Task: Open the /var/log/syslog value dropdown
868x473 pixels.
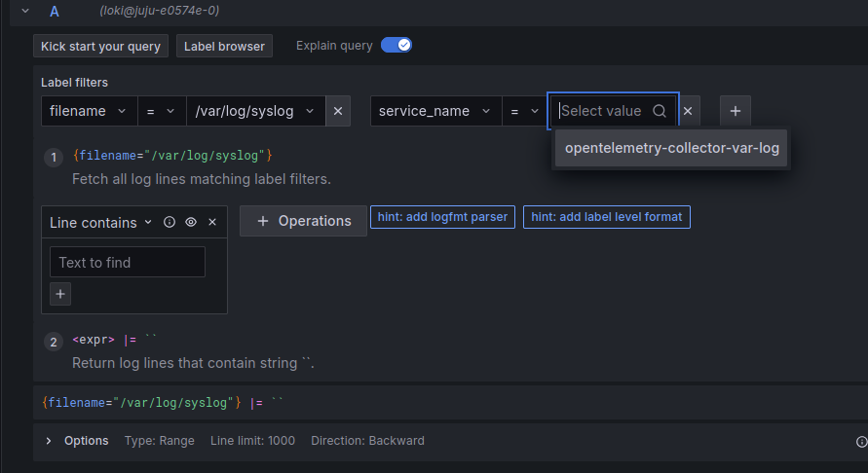Action: 255,111
